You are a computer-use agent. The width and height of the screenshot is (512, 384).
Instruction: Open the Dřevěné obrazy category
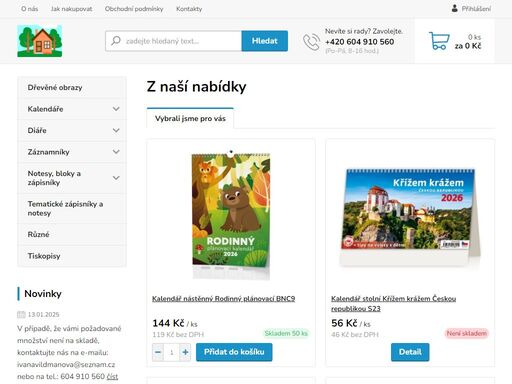point(72,87)
